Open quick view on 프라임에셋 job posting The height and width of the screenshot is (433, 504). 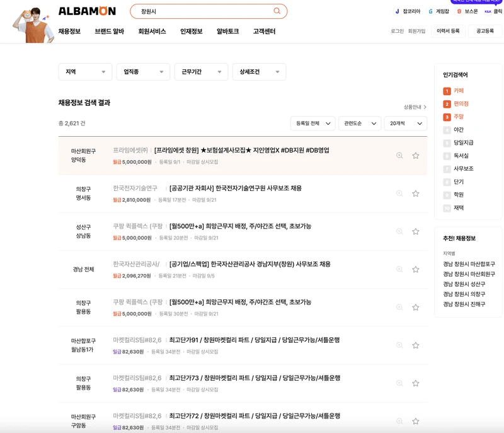click(399, 155)
